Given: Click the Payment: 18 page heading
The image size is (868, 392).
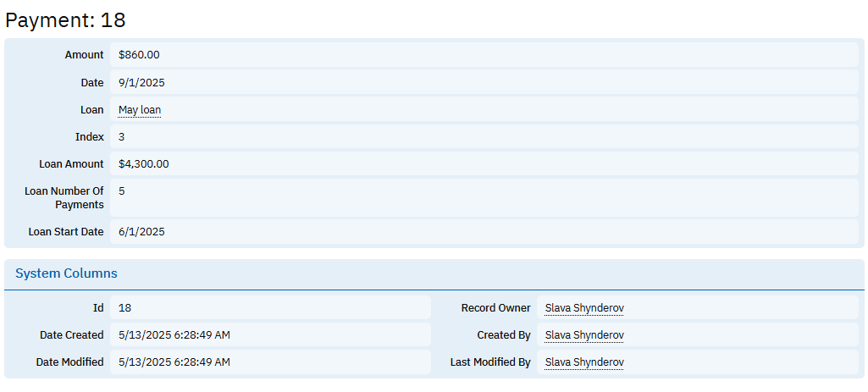Looking at the screenshot, I should pos(65,20).
